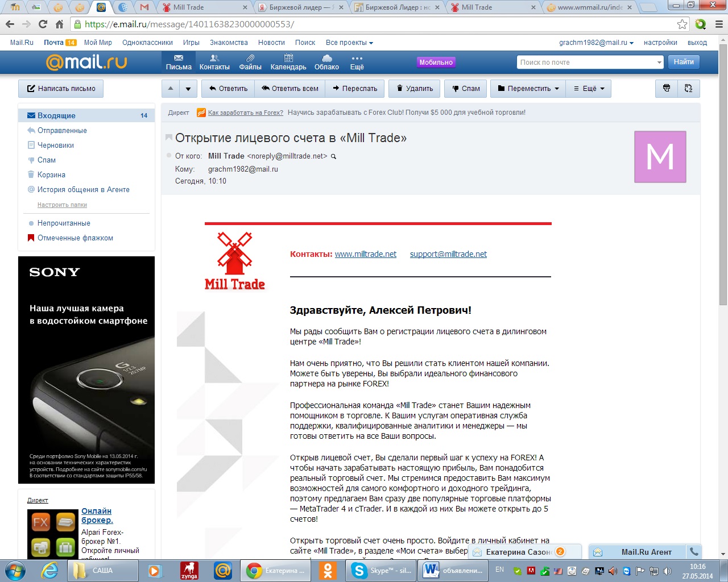Screen dimensions: 728x582
Task: Forward the message with Переслать
Action: tap(355, 88)
